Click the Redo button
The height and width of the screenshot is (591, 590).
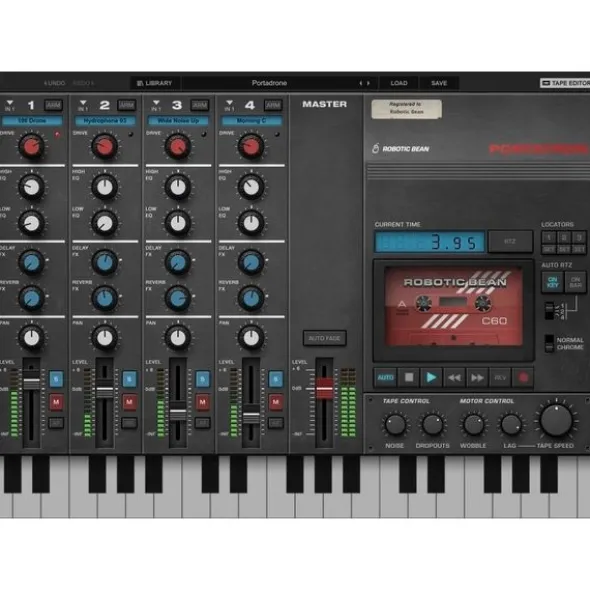pos(83,83)
